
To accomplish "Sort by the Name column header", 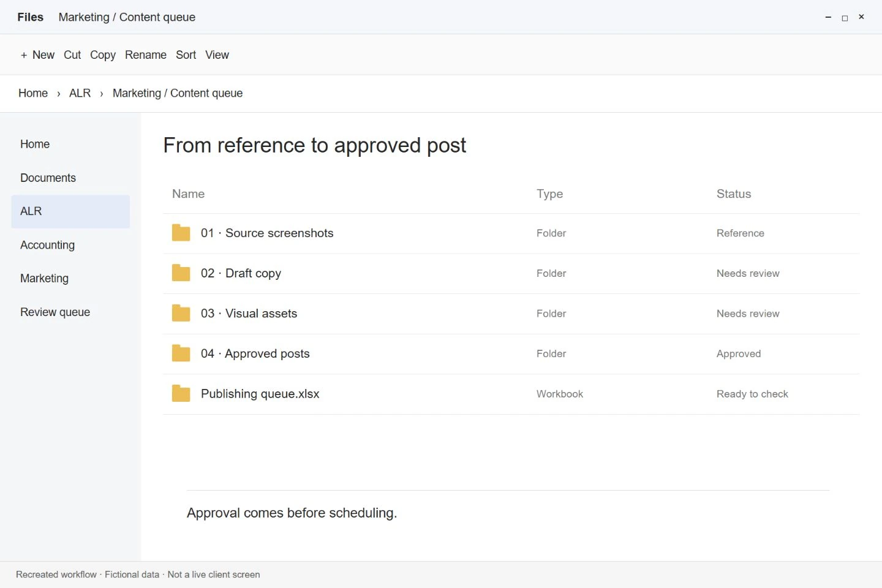I will click(x=188, y=194).
